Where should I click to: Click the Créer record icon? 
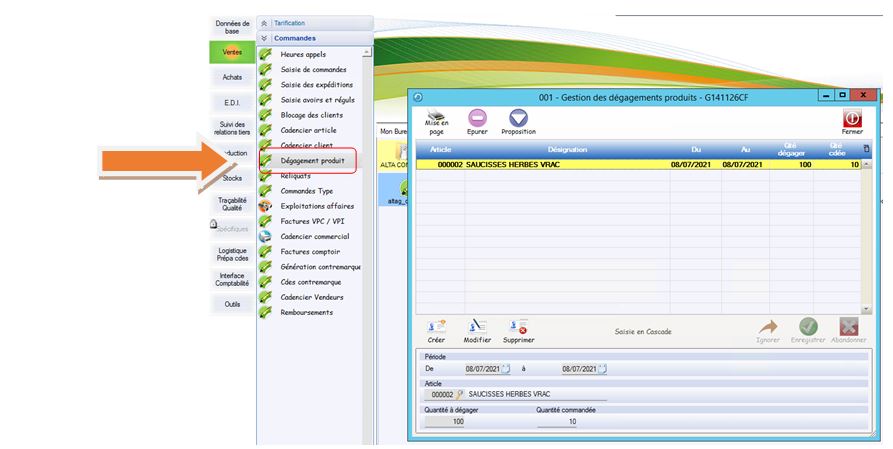tap(436, 326)
